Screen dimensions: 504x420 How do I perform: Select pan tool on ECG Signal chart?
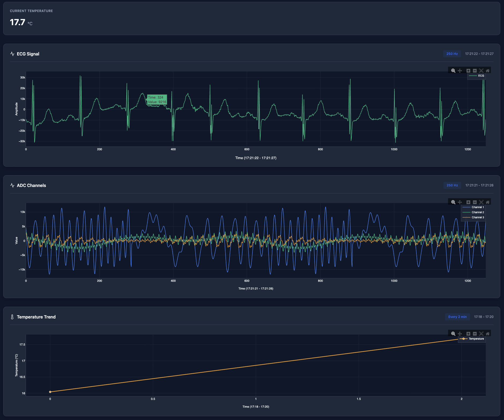click(460, 71)
